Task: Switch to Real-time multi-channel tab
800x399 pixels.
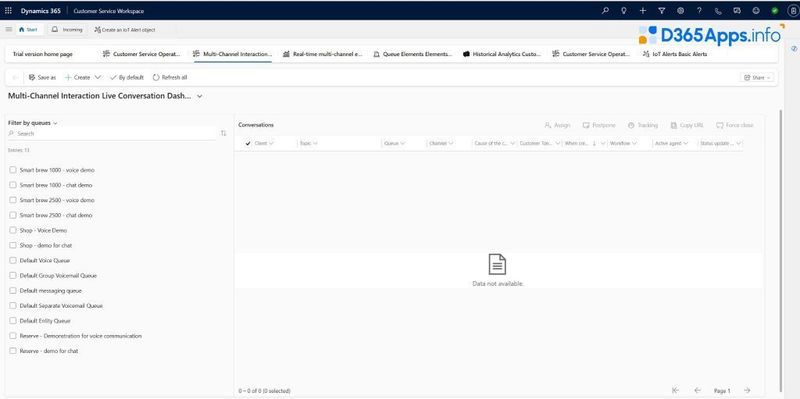Action: (x=322, y=54)
